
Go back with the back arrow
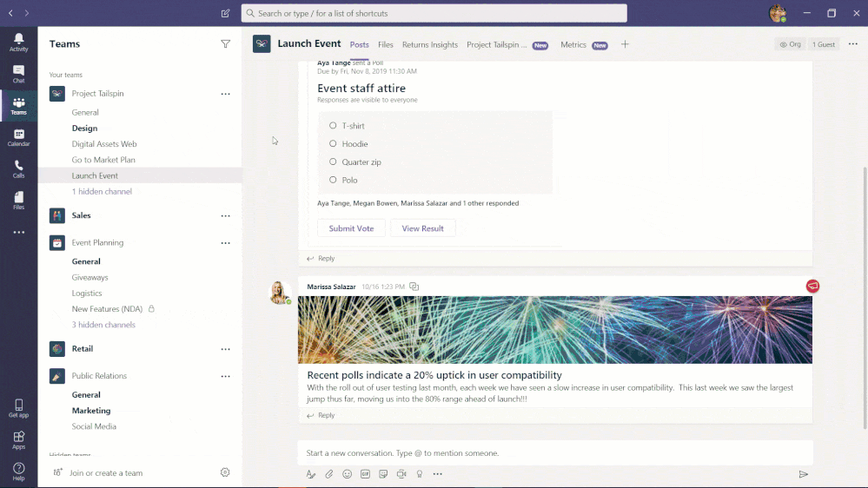tap(10, 13)
